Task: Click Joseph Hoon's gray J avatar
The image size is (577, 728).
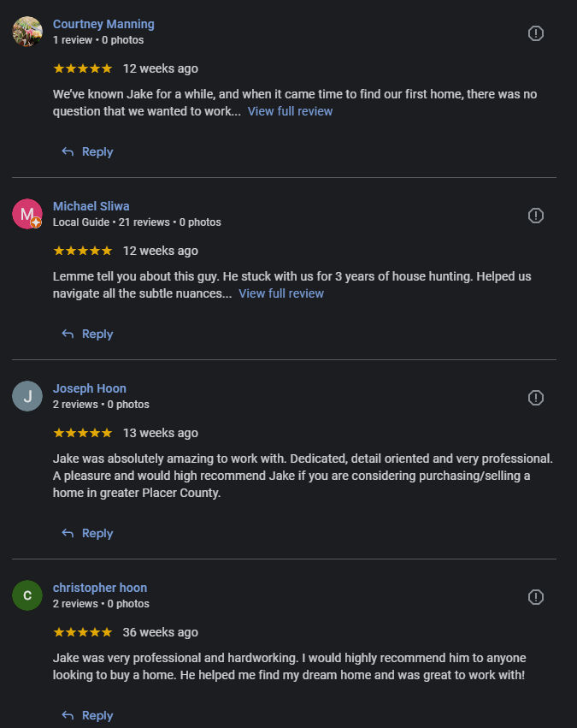Action: (27, 396)
